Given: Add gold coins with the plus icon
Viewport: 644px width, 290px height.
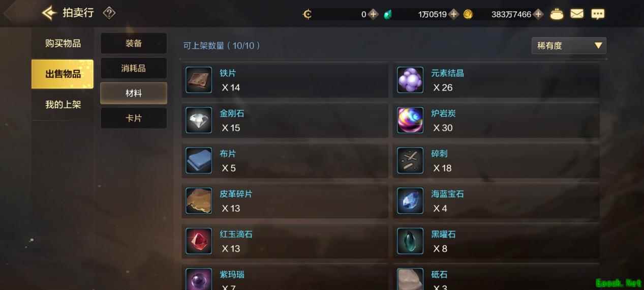Looking at the screenshot, I should 538,14.
